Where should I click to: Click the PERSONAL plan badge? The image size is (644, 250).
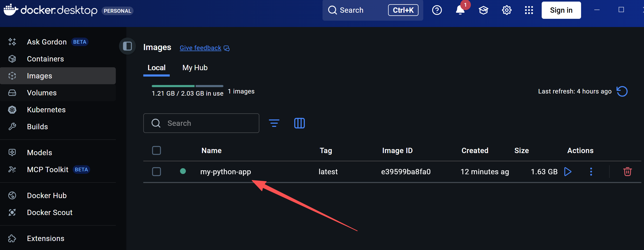click(117, 11)
